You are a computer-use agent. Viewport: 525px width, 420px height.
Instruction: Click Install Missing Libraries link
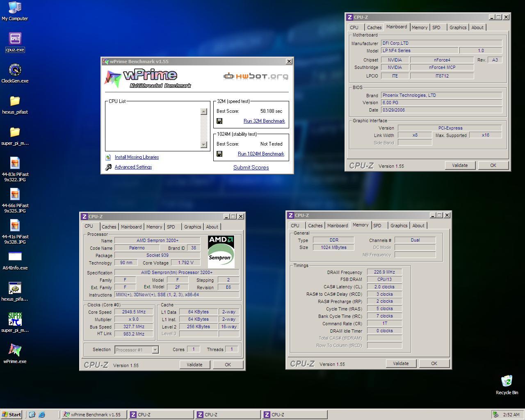(x=137, y=157)
